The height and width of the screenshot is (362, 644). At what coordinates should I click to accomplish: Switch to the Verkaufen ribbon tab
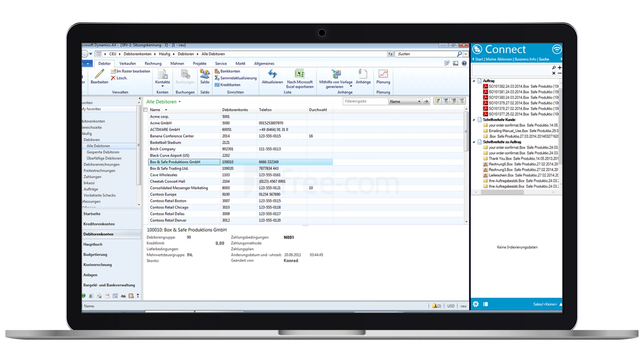127,64
